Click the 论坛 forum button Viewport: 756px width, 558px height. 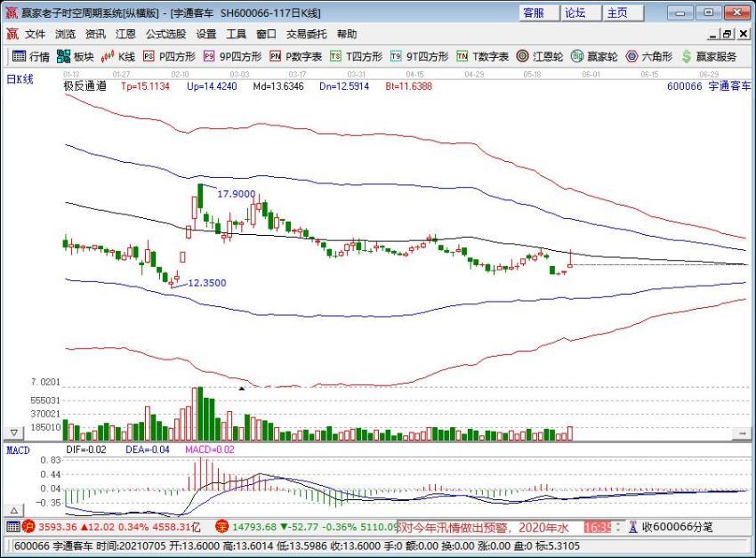pos(581,13)
